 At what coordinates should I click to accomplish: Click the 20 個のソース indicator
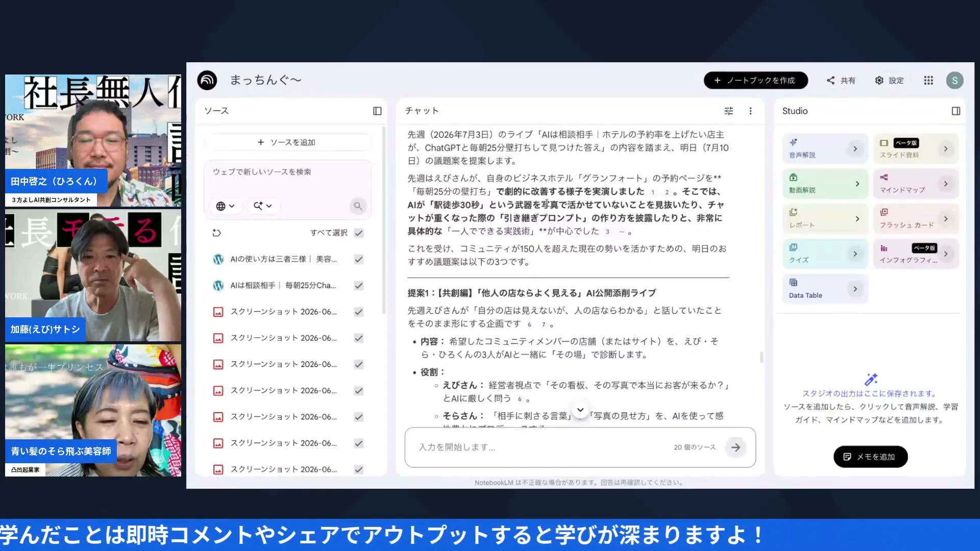click(695, 447)
